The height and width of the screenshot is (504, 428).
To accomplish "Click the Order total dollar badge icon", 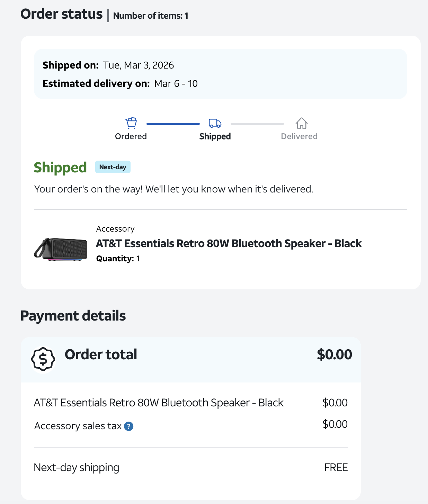I will [x=43, y=359].
